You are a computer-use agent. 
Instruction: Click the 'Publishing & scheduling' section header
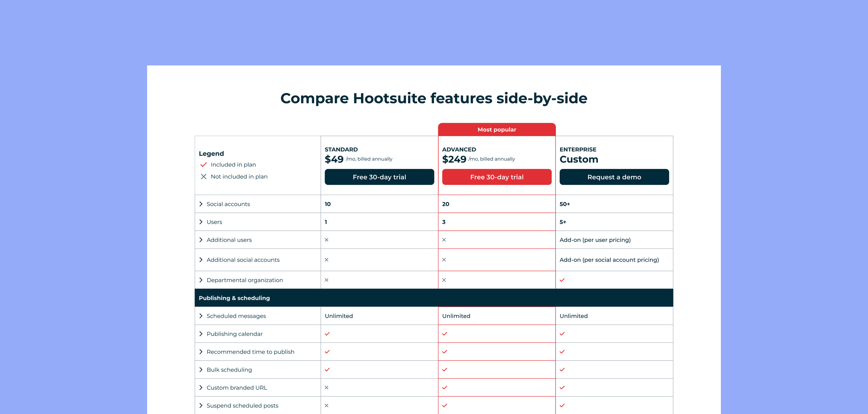pyautogui.click(x=234, y=297)
